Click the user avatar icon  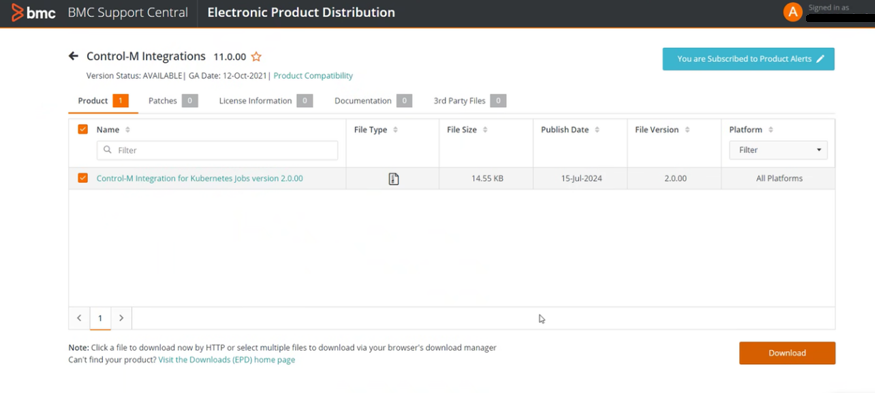tap(792, 12)
